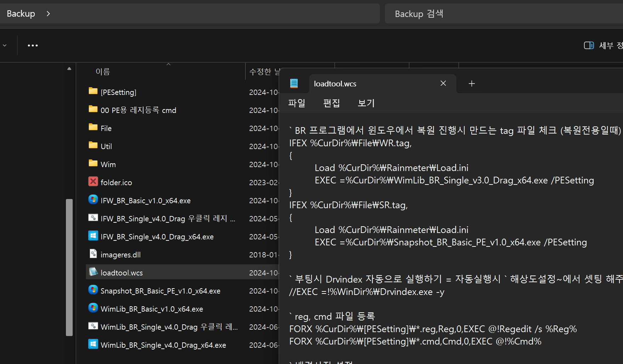Click the details pane icon in Explorer toolbar
The width and height of the screenshot is (623, 364).
(x=589, y=45)
